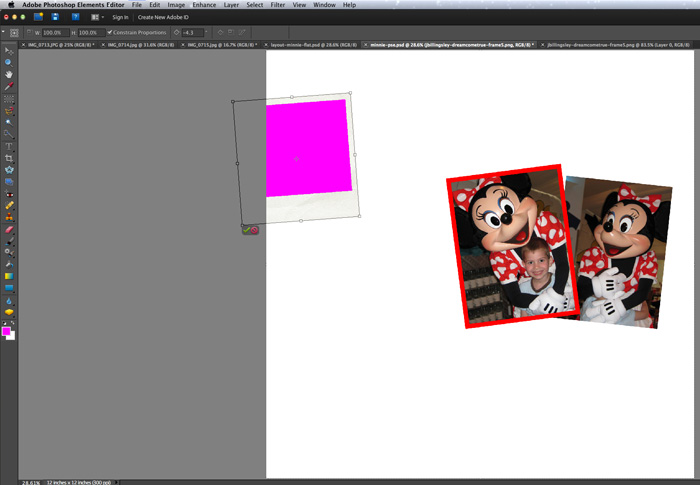Open the Window menu
700x485 pixels.
coord(324,4)
